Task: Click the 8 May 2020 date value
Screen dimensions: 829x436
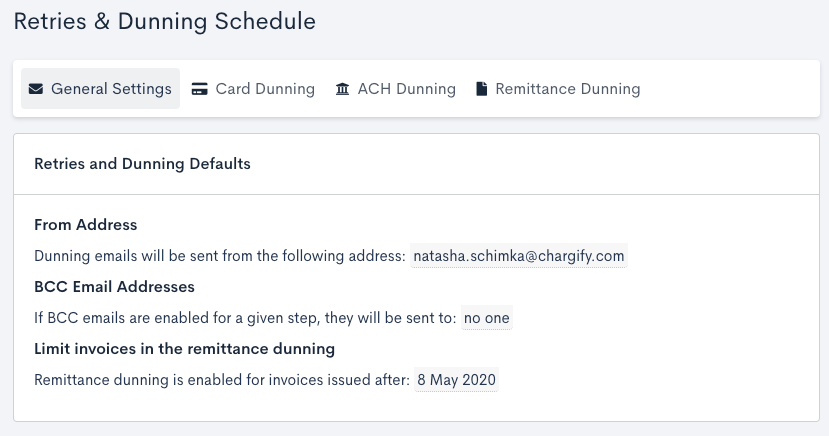Action: tap(457, 380)
